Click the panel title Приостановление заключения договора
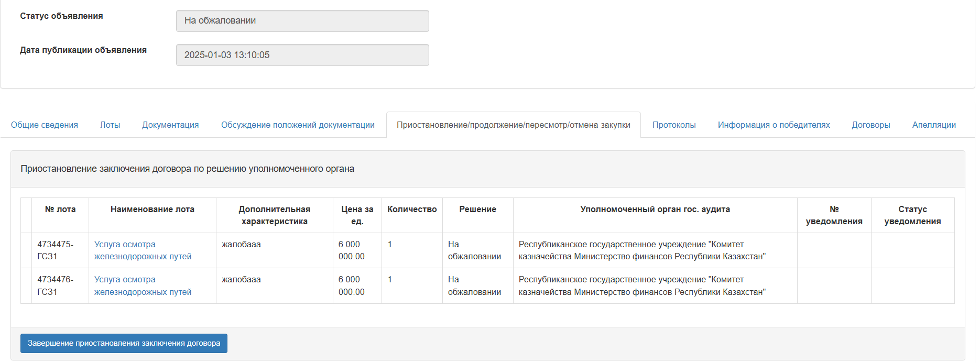This screenshot has height=363, width=980. click(x=188, y=169)
